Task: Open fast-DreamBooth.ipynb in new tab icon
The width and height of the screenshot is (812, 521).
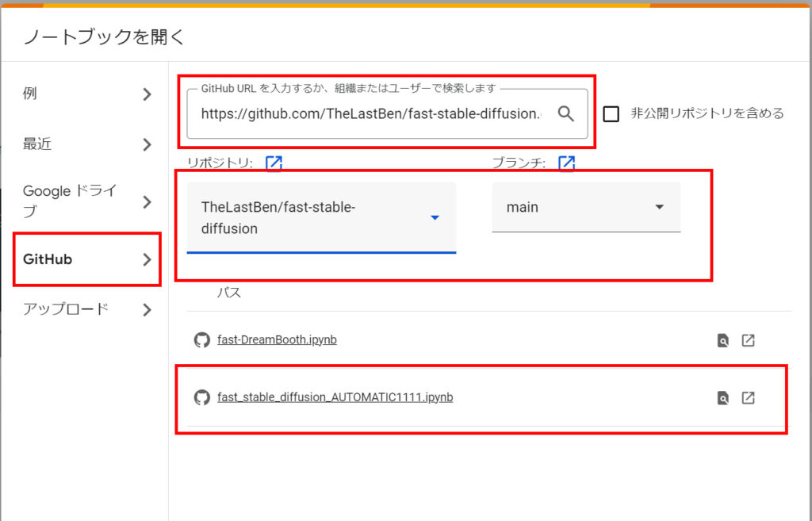Action: tap(748, 341)
